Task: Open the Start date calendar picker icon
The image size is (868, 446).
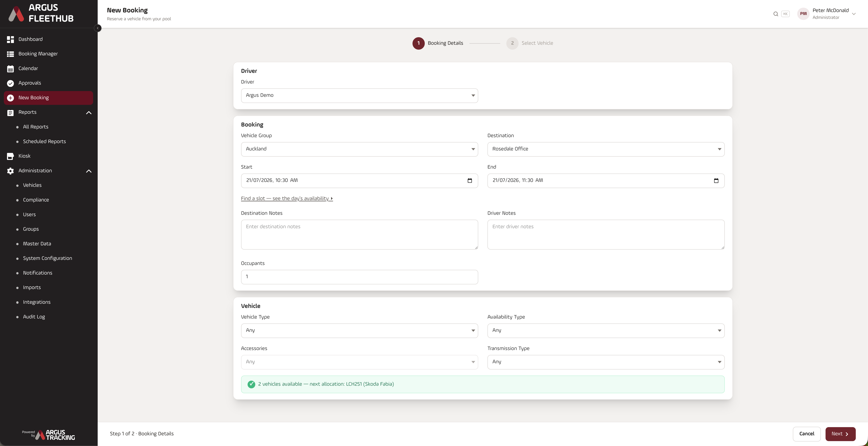Action: pos(470,181)
